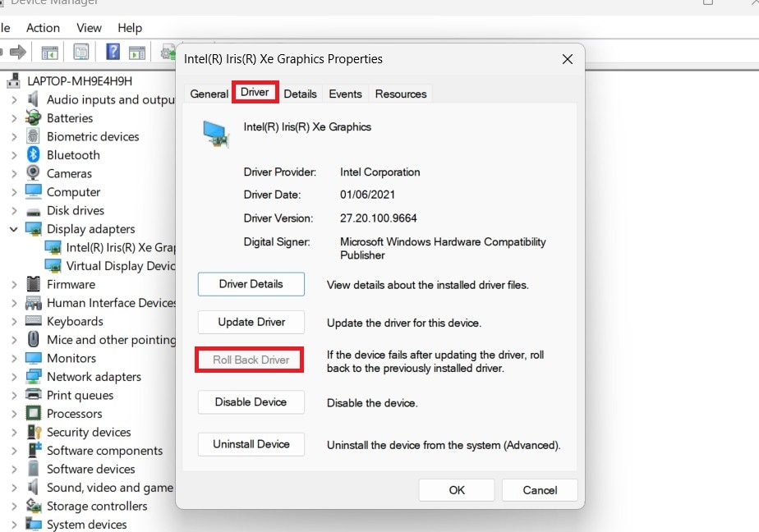This screenshot has height=532, width=759.
Task: Click the Biometric devices fingerprint icon
Action: [33, 136]
